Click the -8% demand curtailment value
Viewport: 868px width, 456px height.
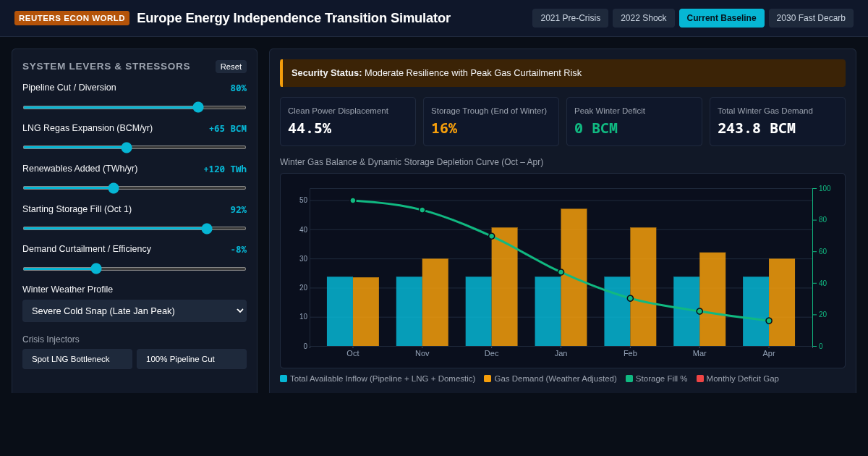coord(239,250)
